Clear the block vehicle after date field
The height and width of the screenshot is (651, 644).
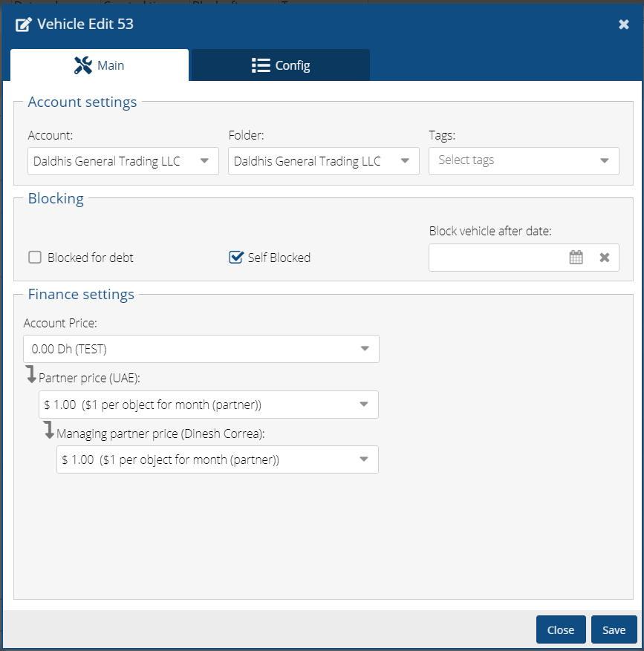point(605,258)
